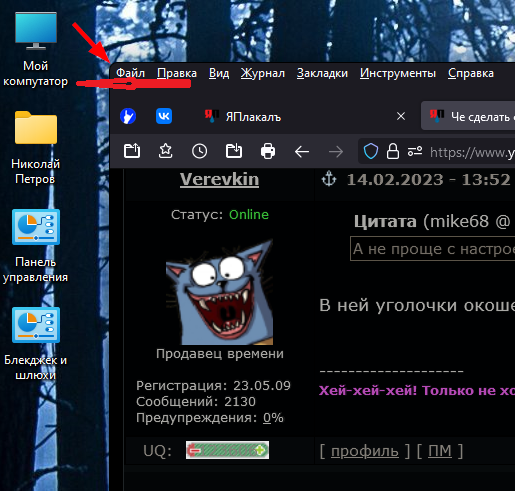
Task: Select the Николай Петров folder icon
Action: tap(36, 148)
